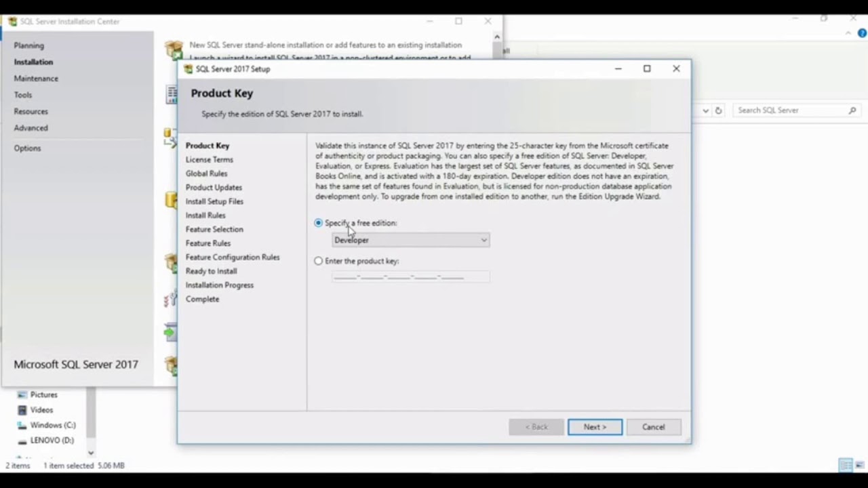
Task: Select the 'Specify a free edition' radio button
Action: coord(318,223)
